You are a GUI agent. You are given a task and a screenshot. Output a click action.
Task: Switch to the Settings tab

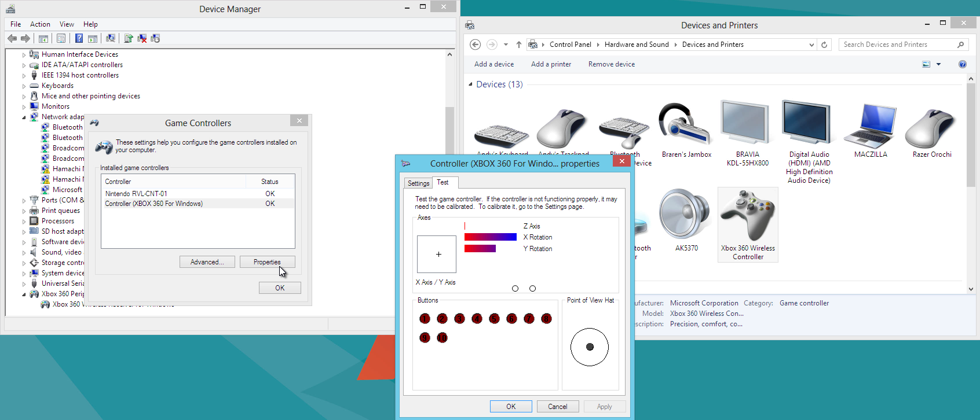[x=418, y=183]
